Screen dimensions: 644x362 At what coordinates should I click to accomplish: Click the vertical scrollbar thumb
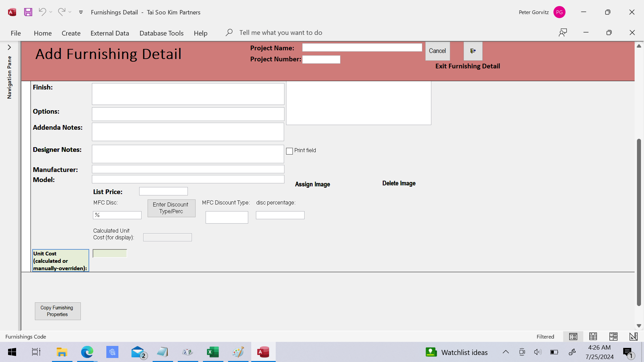tap(639, 221)
